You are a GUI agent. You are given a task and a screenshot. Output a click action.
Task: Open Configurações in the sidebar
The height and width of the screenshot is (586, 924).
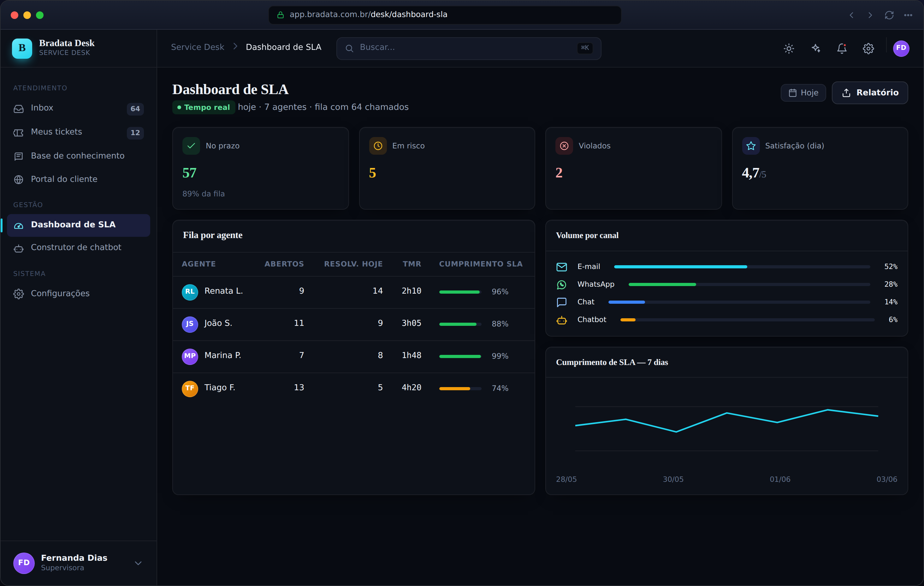coord(78,294)
